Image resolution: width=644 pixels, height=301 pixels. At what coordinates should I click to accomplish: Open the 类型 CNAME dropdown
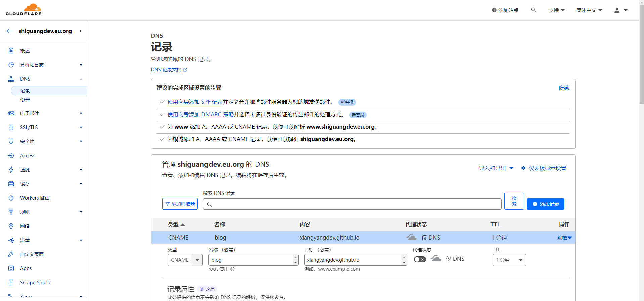[185, 260]
